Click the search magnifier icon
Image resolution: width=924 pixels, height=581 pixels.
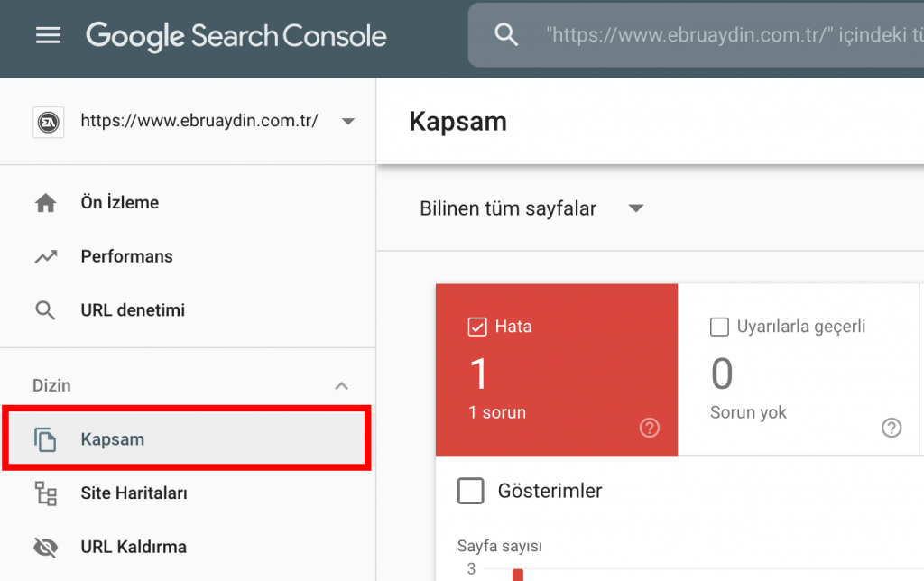pos(507,35)
